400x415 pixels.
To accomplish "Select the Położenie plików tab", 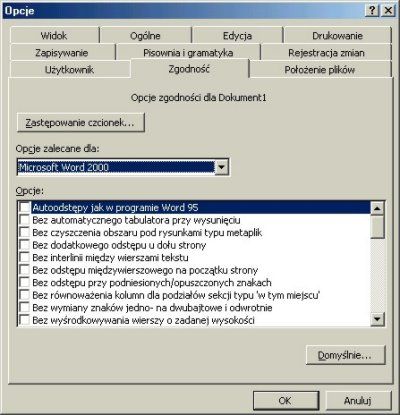I will click(320, 70).
